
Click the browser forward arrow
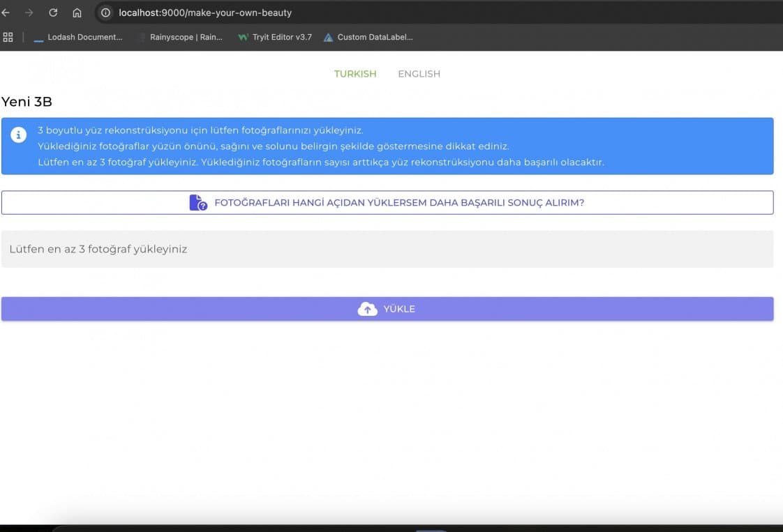click(29, 13)
